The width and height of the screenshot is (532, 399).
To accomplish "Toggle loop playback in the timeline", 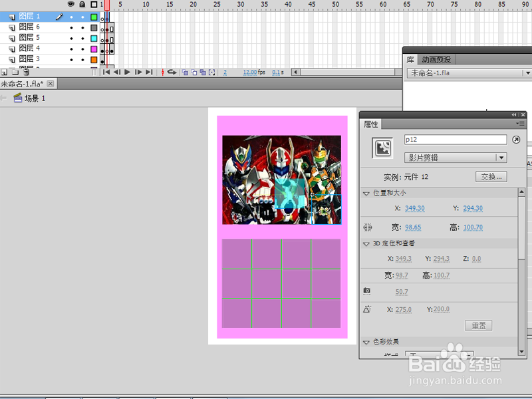I will point(172,72).
